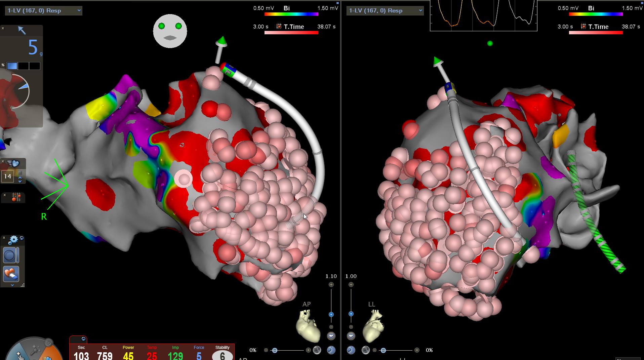
Task: Click the sphere shading icon in the LL view
Action: point(366,350)
